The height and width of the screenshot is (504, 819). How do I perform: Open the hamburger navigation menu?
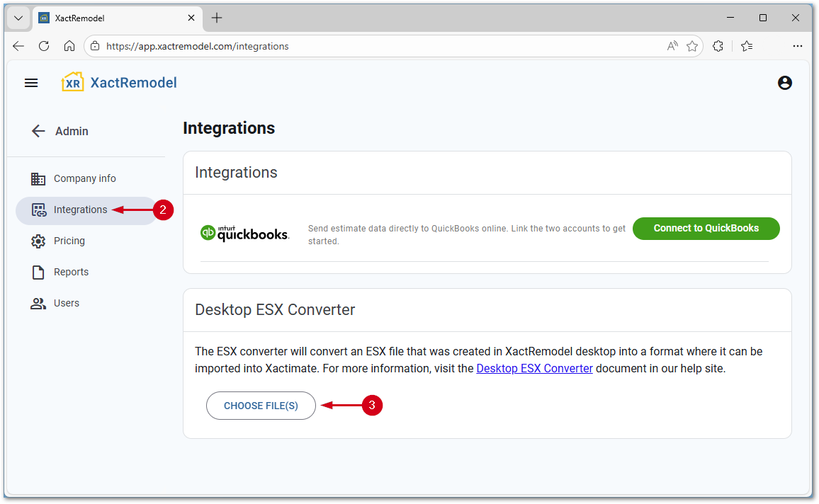tap(31, 83)
